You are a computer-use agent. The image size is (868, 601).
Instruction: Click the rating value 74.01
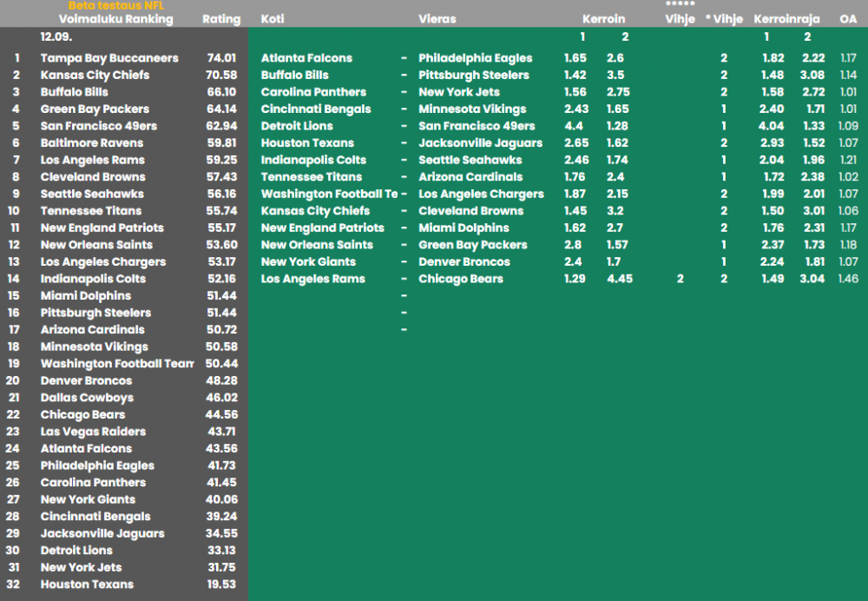[221, 58]
